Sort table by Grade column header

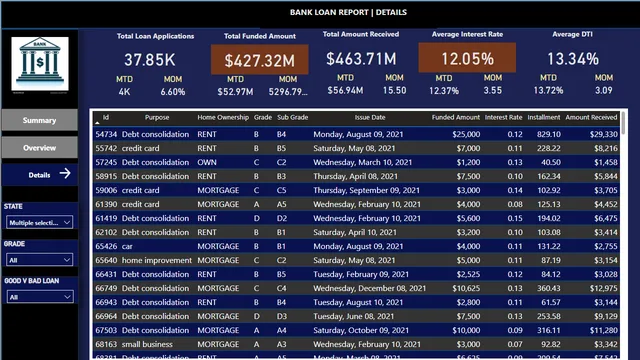[x=262, y=118]
